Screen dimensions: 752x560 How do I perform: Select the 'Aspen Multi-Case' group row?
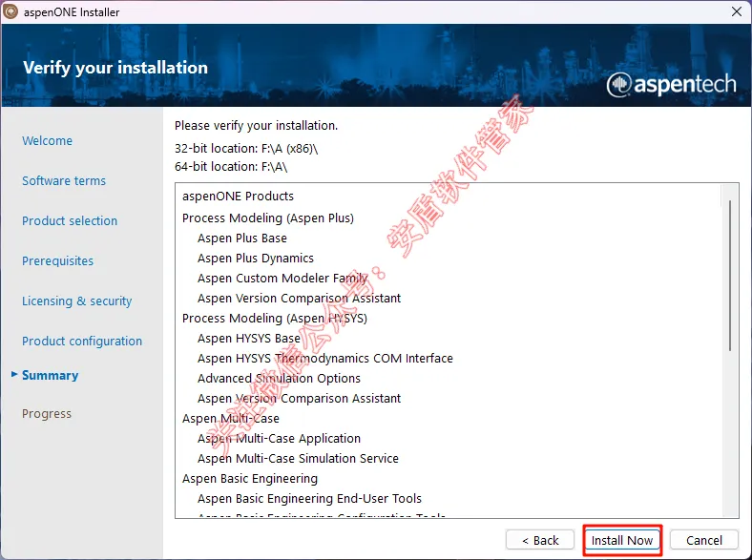pyautogui.click(x=231, y=419)
